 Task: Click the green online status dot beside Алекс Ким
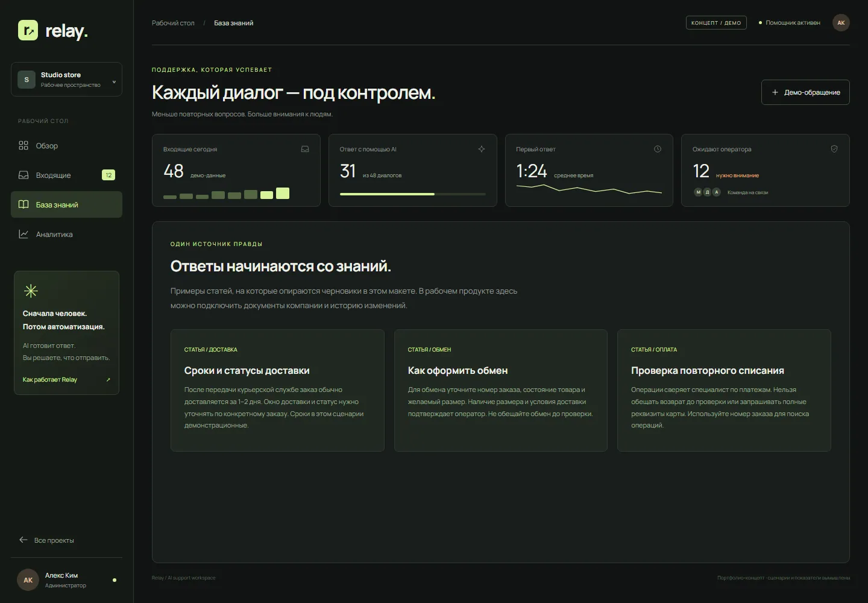[115, 580]
